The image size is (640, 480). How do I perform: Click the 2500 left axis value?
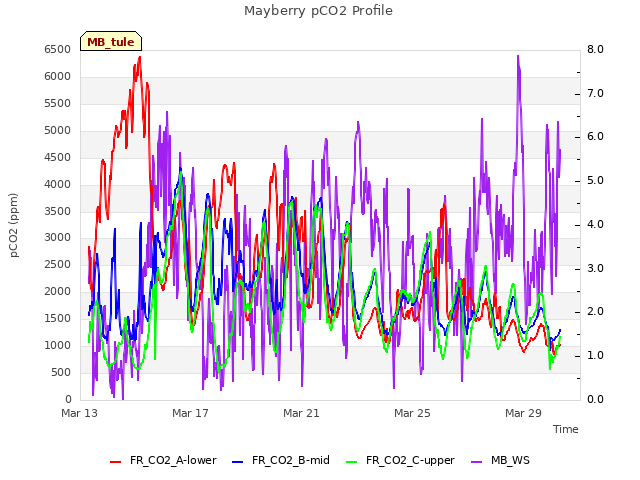(58, 264)
